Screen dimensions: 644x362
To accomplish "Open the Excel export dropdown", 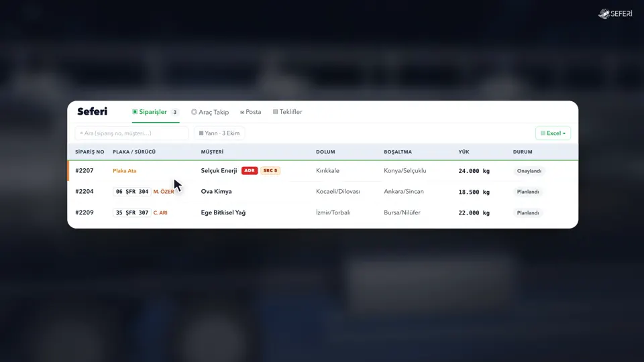I will tap(553, 133).
